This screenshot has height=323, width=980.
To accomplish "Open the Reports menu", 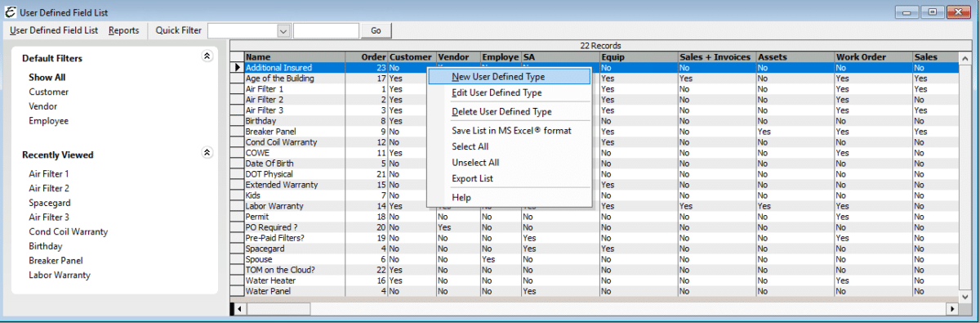I will (x=123, y=30).
